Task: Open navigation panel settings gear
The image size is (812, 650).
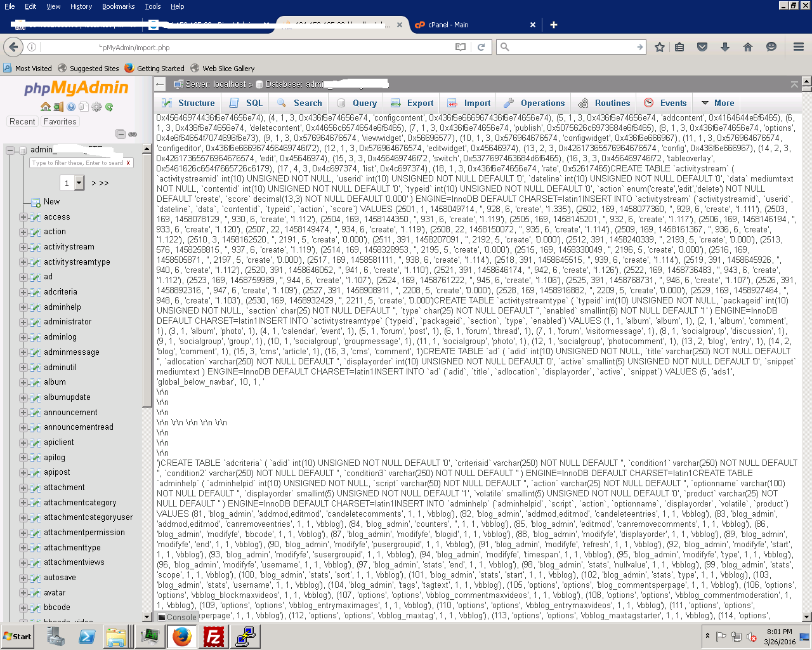Action: (96, 107)
